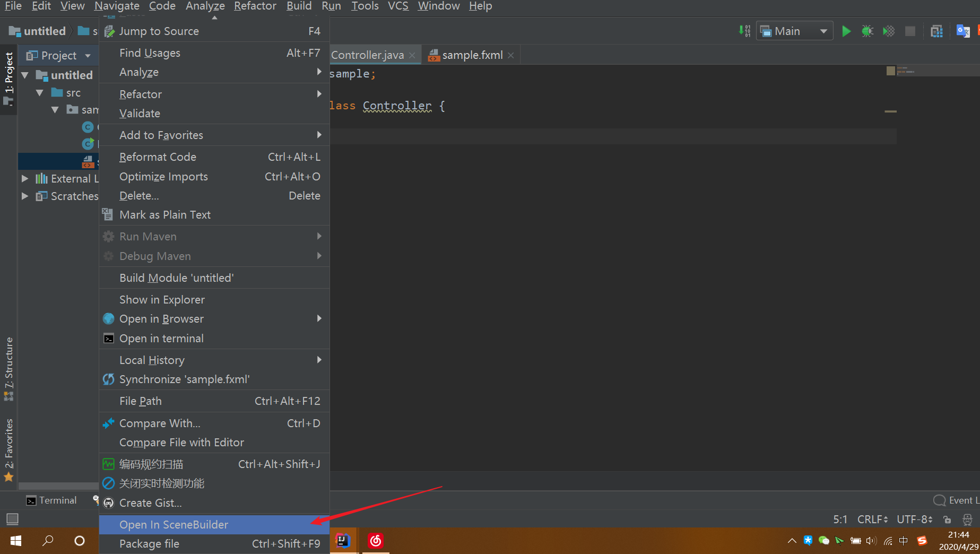The width and height of the screenshot is (980, 554).
Task: Switch to the sample.fxml editor tab
Action: click(471, 55)
